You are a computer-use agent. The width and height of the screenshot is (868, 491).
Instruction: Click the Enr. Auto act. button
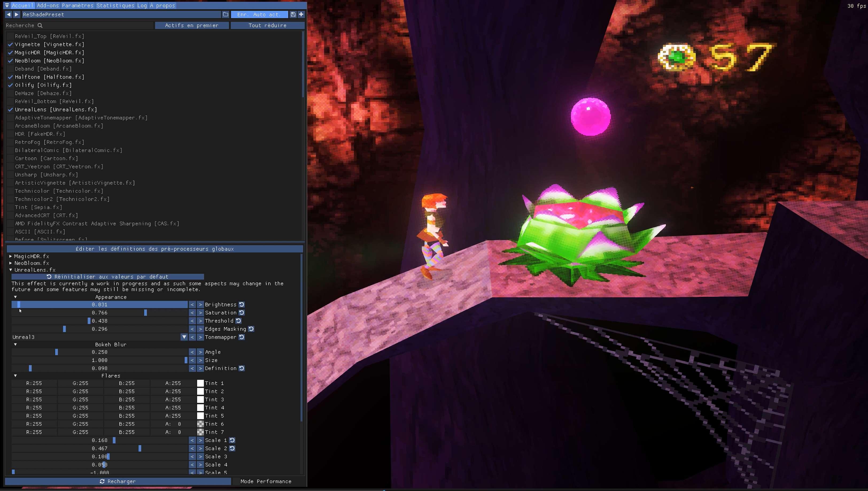tap(259, 14)
